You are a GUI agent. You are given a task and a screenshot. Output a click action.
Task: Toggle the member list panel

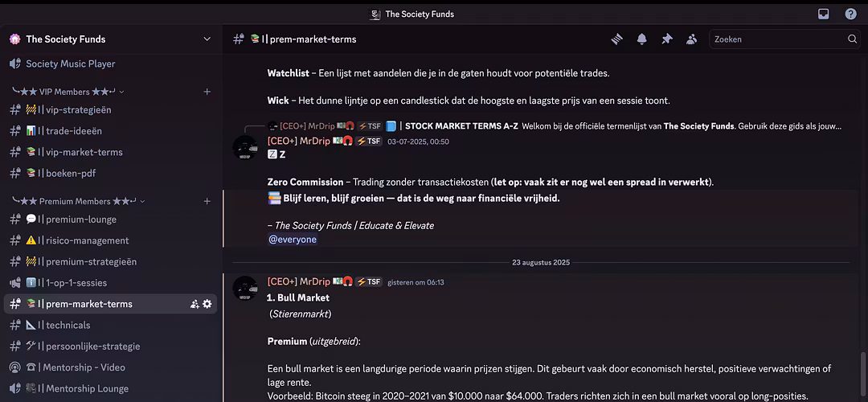click(x=691, y=39)
